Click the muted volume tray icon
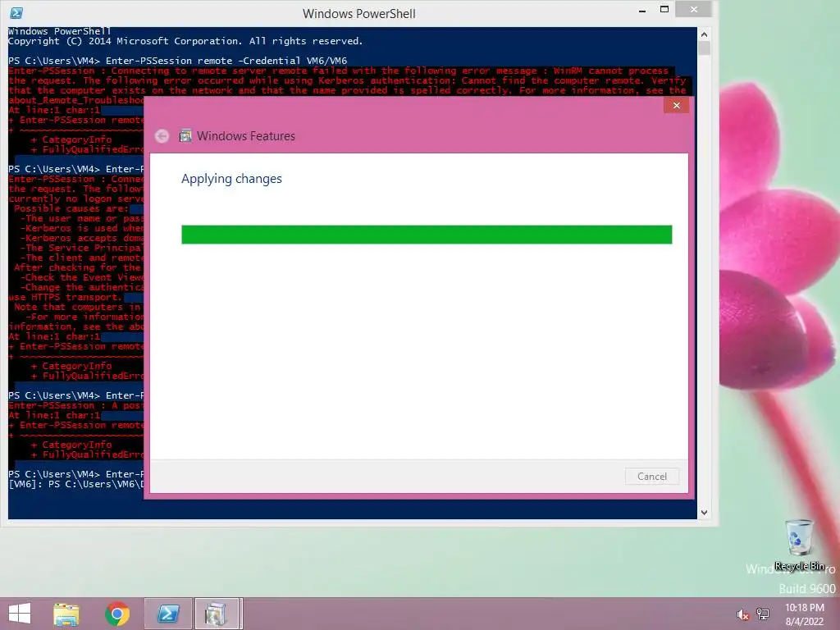Image resolution: width=840 pixels, height=630 pixels. (742, 614)
